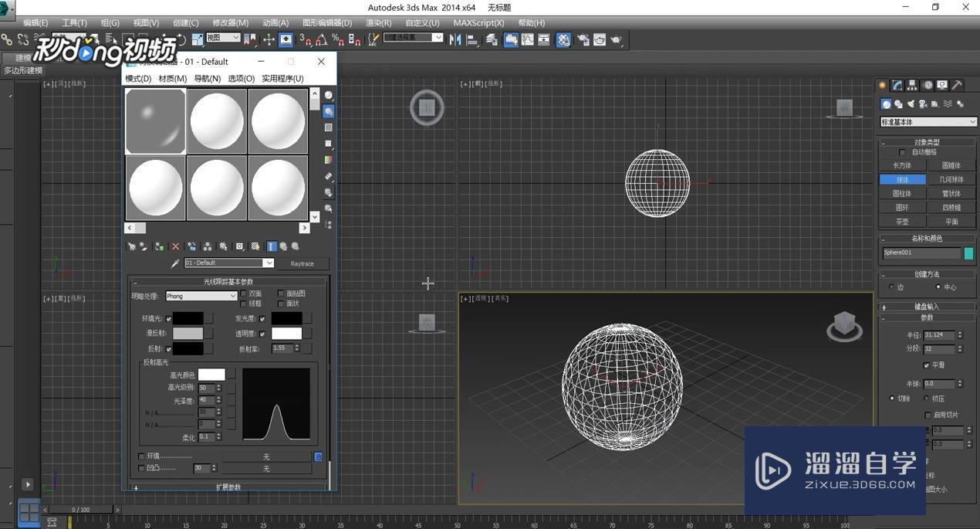
Task: Check the 自动栅格 AutoGrid option
Action: click(902, 151)
